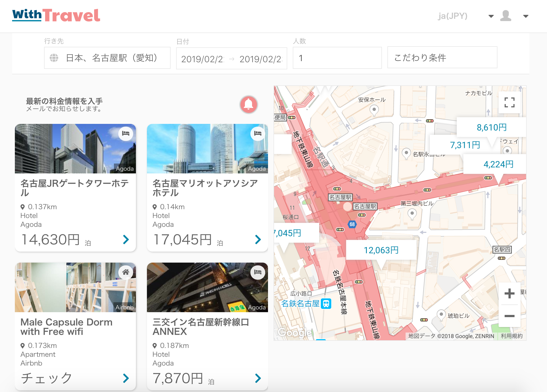Click the map fullscreen toggle icon

pyautogui.click(x=509, y=102)
